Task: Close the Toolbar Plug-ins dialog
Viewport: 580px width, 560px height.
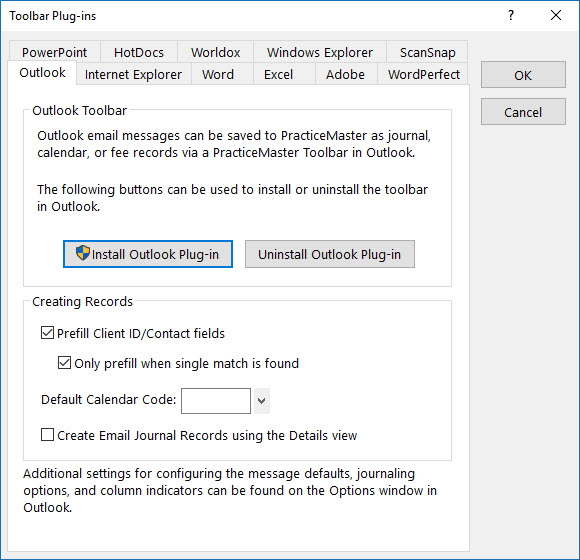Action: 556,15
